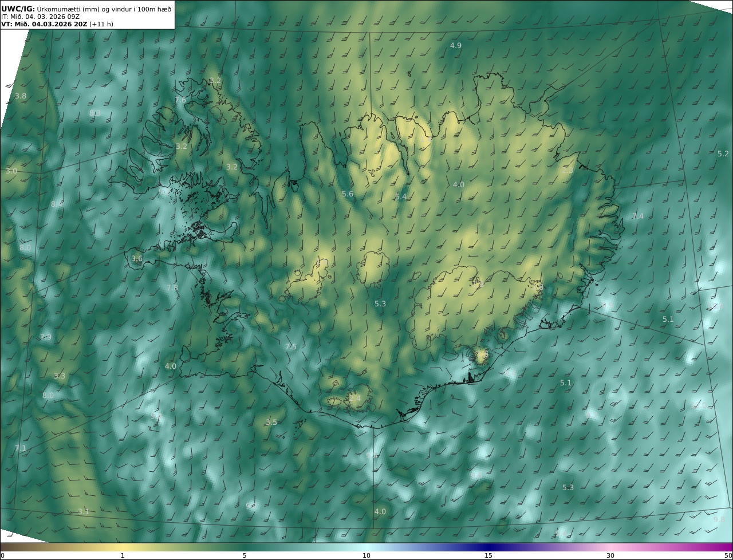
Task: Pick the dark navy colorbar segment above 15
Action: tap(488, 547)
